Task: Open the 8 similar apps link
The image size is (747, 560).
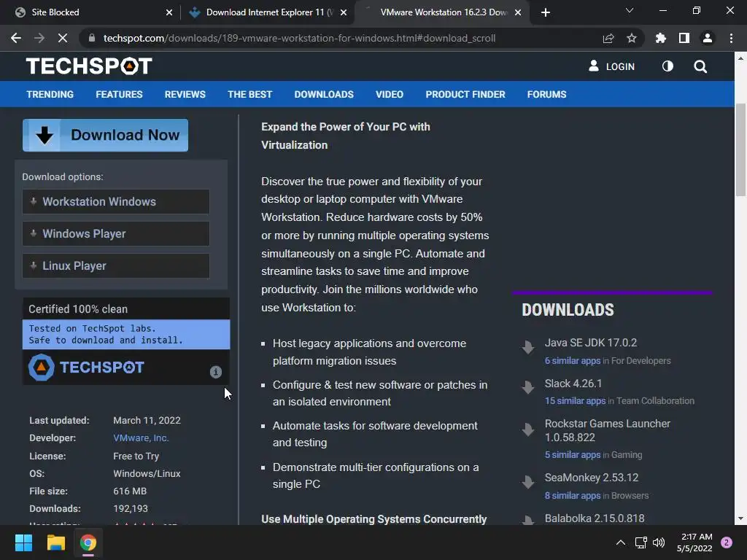Action: [x=573, y=495]
